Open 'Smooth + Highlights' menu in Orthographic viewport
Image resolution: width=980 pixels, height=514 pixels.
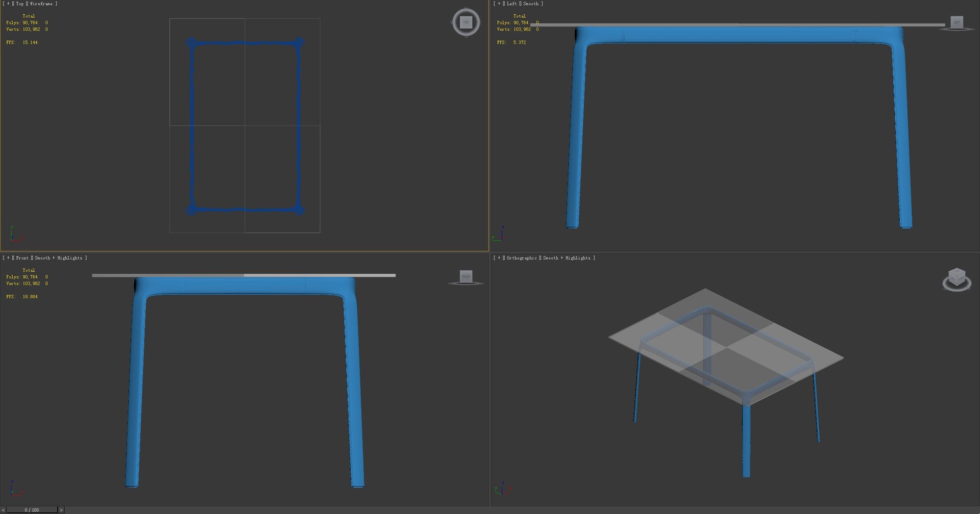point(567,258)
